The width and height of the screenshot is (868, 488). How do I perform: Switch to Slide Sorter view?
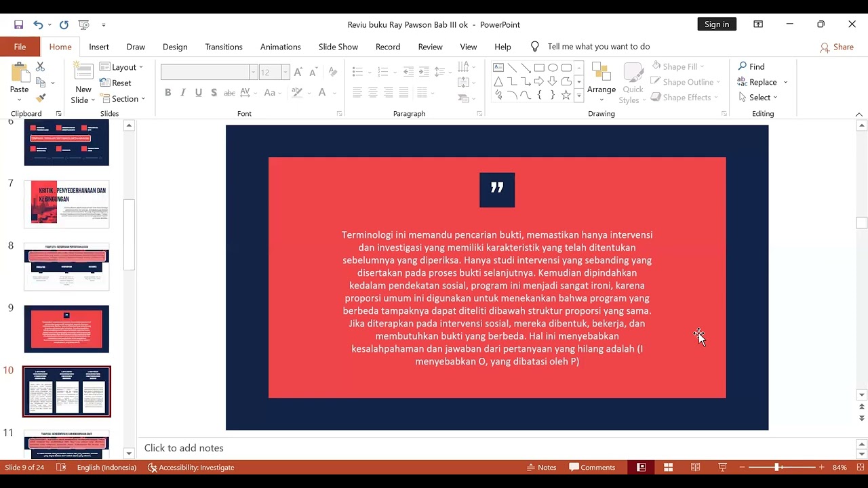[x=668, y=467]
